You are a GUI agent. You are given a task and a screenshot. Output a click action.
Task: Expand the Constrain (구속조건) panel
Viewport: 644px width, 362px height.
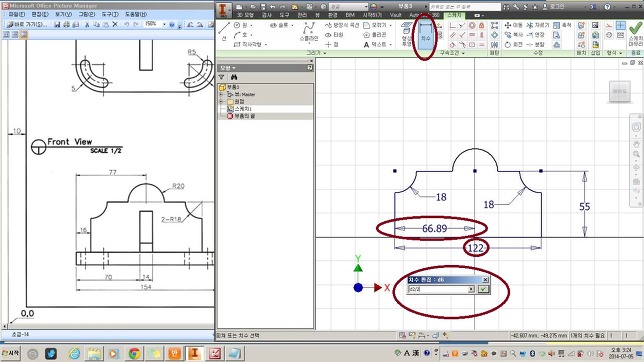click(452, 53)
